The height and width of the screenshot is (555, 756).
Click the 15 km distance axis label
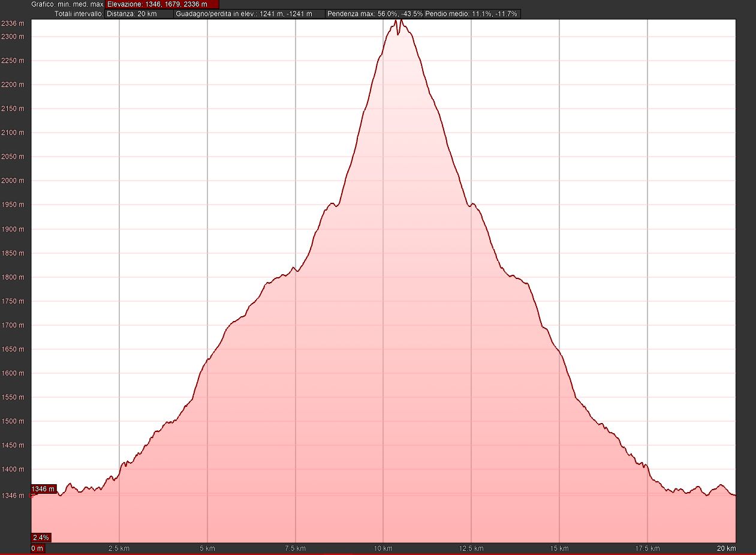559,548
